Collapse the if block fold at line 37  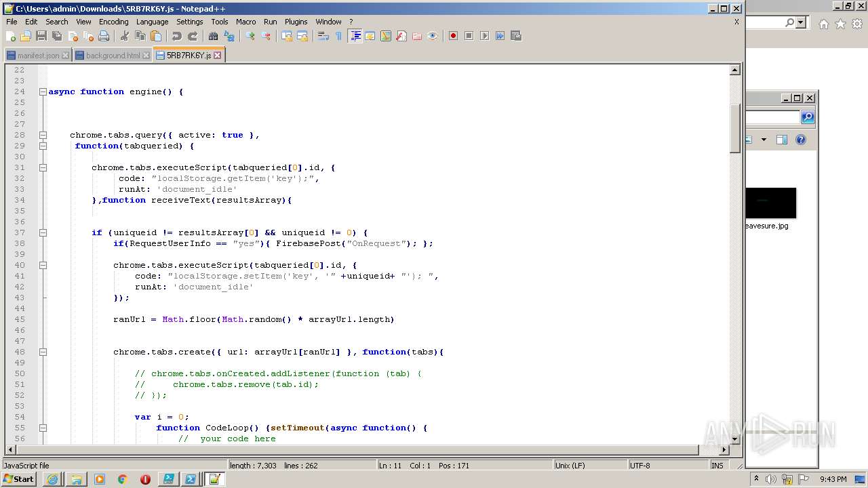tap(43, 232)
